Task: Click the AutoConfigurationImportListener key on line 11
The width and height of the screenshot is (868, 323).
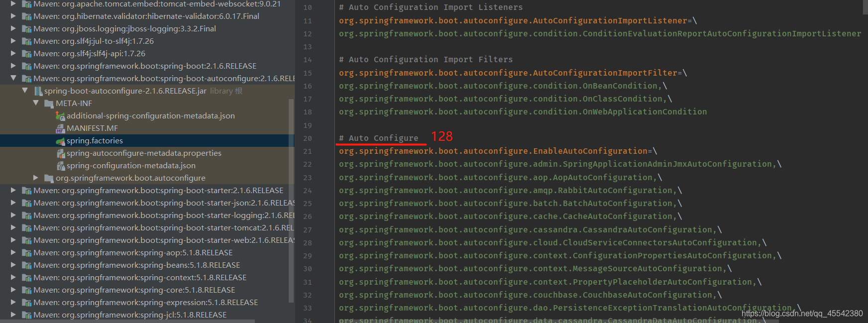Action: 513,21
